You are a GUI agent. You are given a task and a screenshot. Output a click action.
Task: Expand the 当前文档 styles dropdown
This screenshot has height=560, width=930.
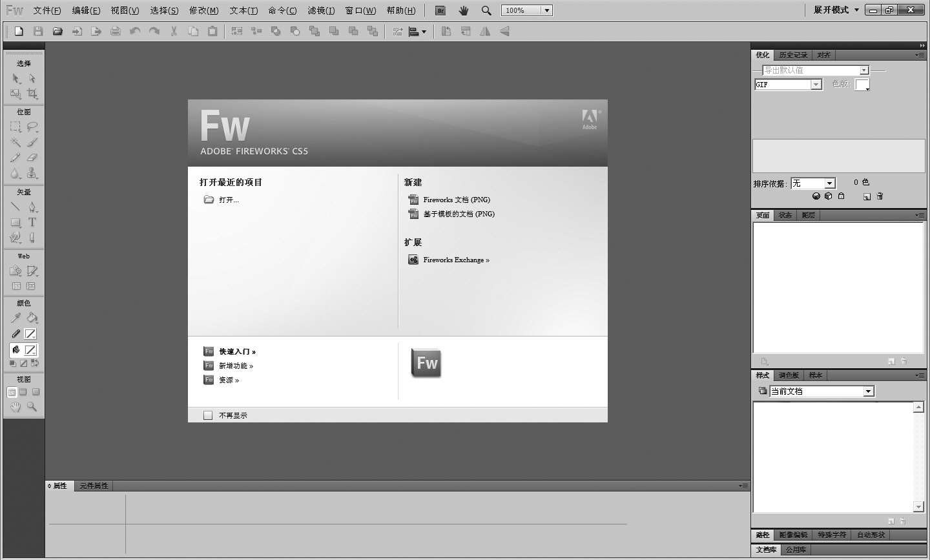pyautogui.click(x=868, y=391)
